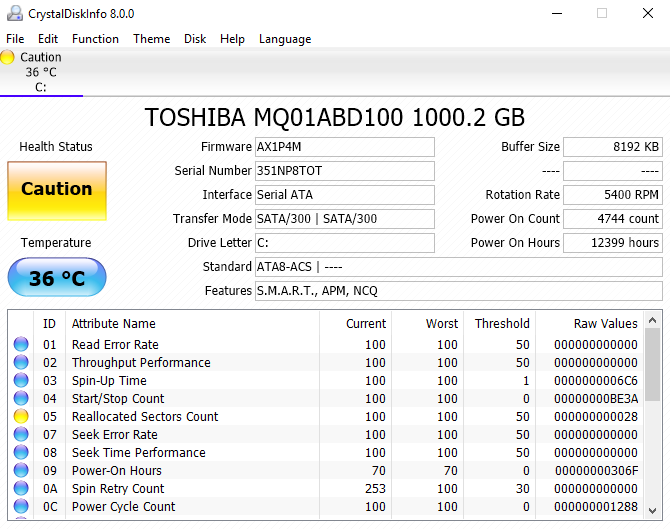Image resolution: width=670 pixels, height=529 pixels.
Task: Click the CrystalDiskInfo app icon in title bar
Action: [15, 13]
